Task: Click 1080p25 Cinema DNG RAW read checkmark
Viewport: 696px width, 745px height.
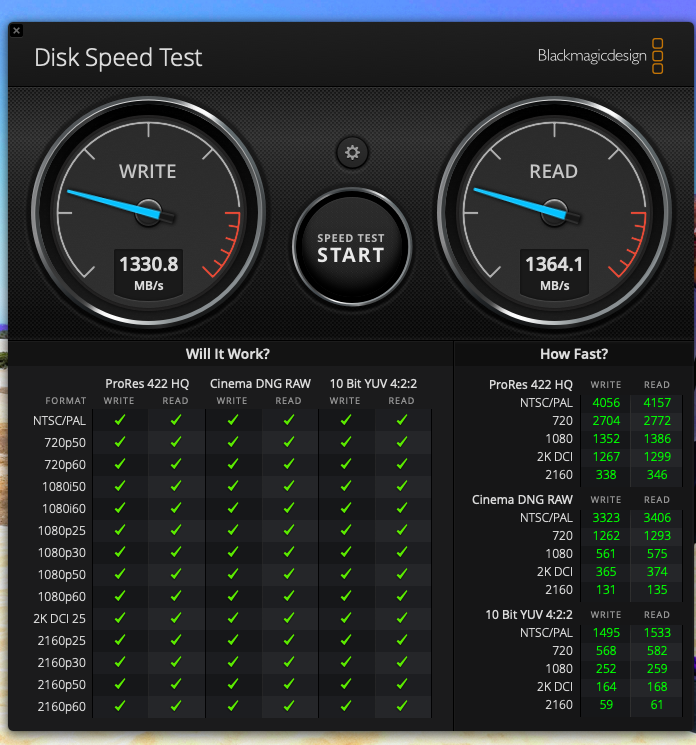Action: coord(289,530)
